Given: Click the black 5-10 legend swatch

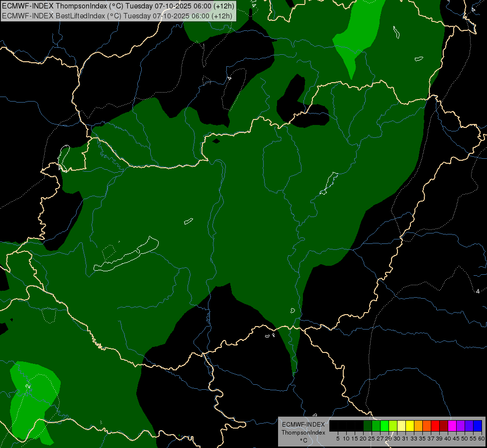Looking at the screenshot, I should click(x=342, y=426).
